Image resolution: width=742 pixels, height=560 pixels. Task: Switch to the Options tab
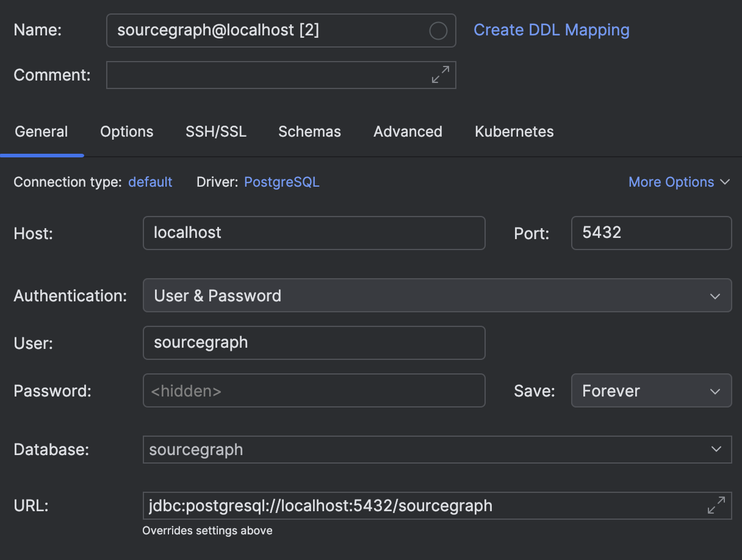(127, 132)
